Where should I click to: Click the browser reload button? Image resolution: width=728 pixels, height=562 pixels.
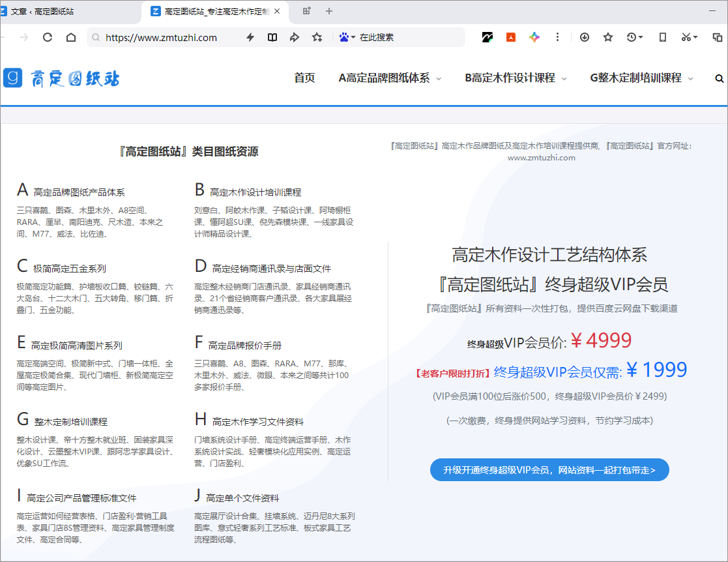click(48, 37)
